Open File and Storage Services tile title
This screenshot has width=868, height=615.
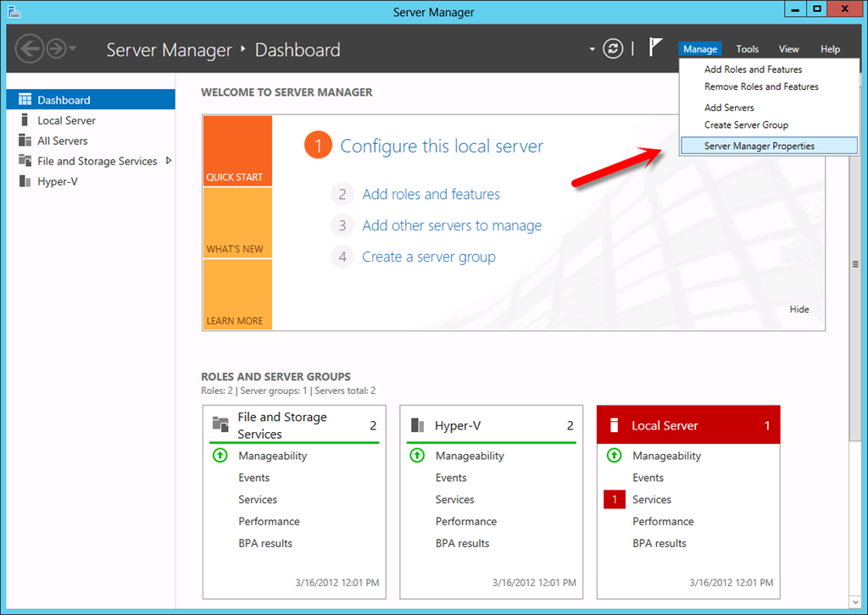(x=281, y=425)
